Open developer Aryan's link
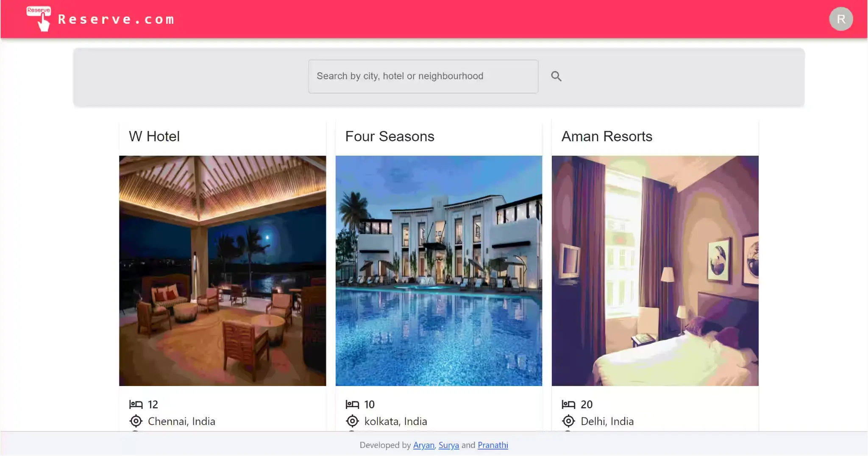Viewport: 868px width, 456px height. [424, 445]
